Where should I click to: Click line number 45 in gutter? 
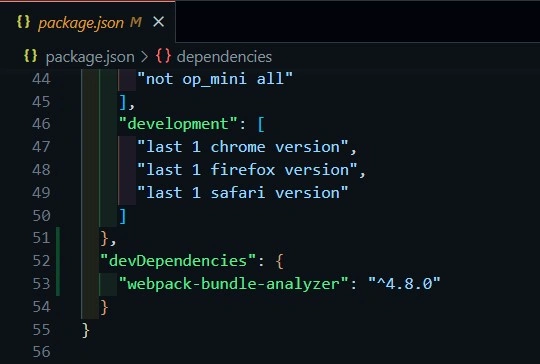[41, 102]
